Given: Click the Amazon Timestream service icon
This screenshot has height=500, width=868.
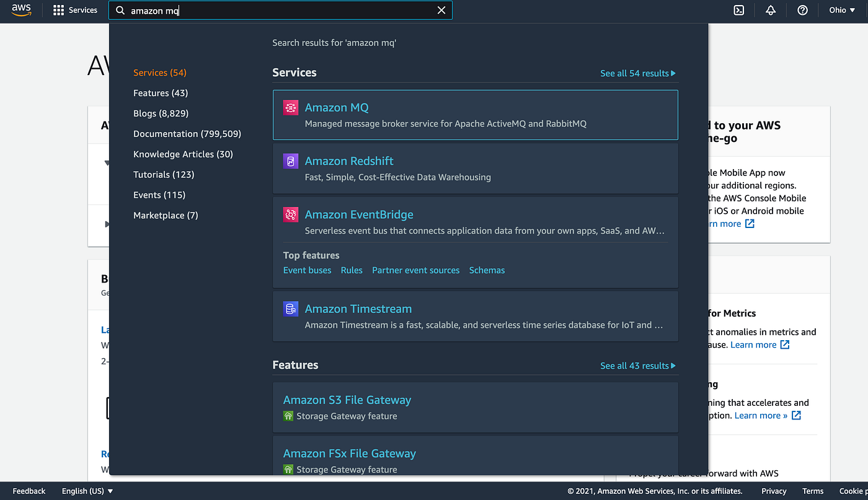Looking at the screenshot, I should (291, 309).
